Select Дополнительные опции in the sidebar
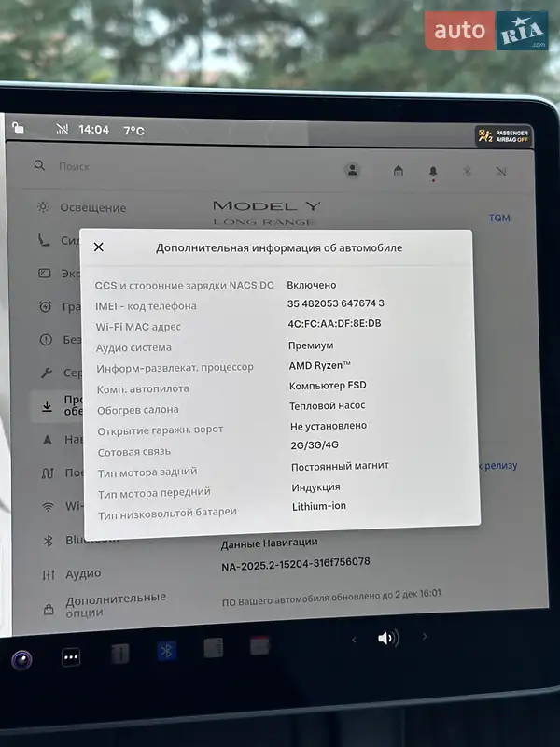Image resolution: width=560 pixels, height=747 pixels. coord(101,603)
